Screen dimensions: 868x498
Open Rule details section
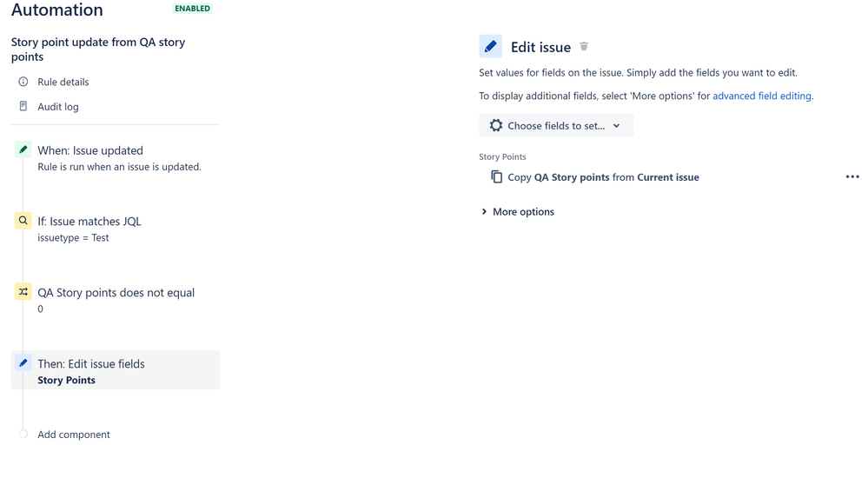(63, 82)
